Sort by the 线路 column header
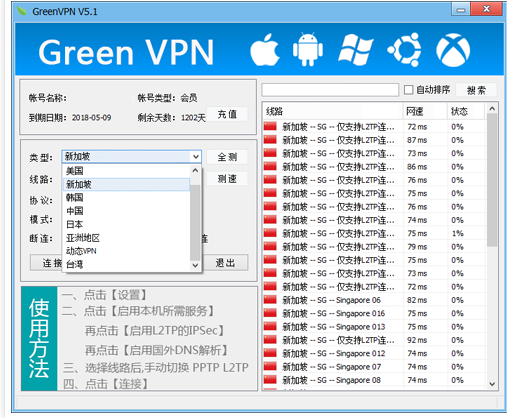The height and width of the screenshot is (418, 507). pyautogui.click(x=333, y=111)
